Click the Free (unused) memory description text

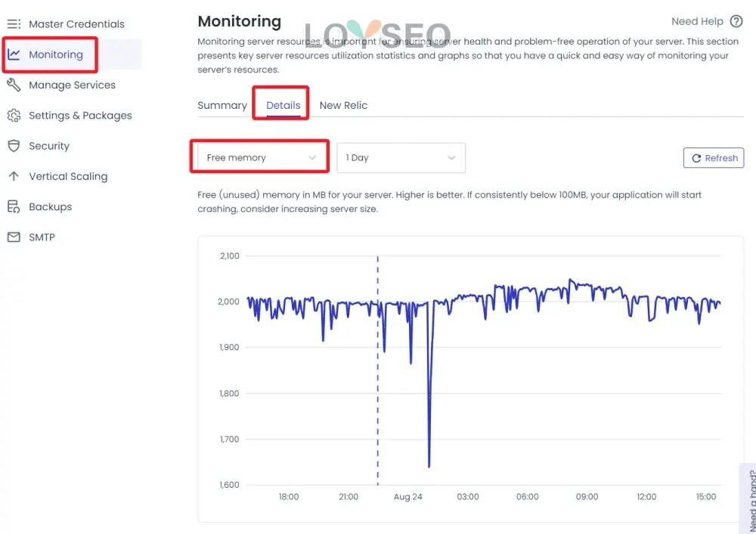pyautogui.click(x=449, y=202)
